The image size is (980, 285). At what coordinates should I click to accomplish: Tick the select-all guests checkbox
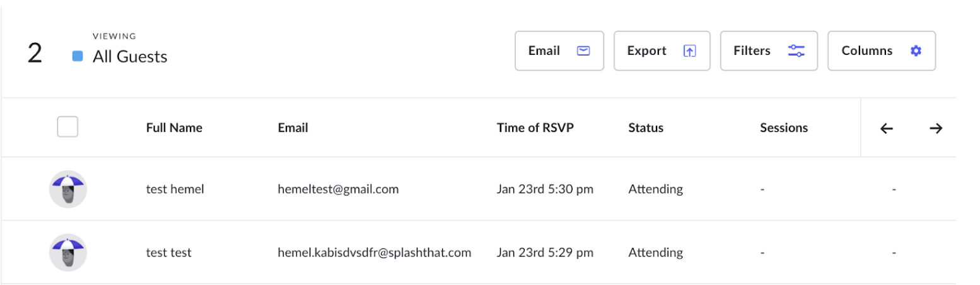(x=67, y=127)
